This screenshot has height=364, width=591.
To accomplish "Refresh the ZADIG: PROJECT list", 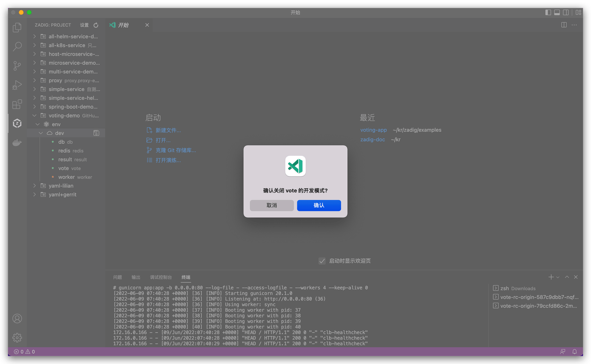I will coord(95,25).
